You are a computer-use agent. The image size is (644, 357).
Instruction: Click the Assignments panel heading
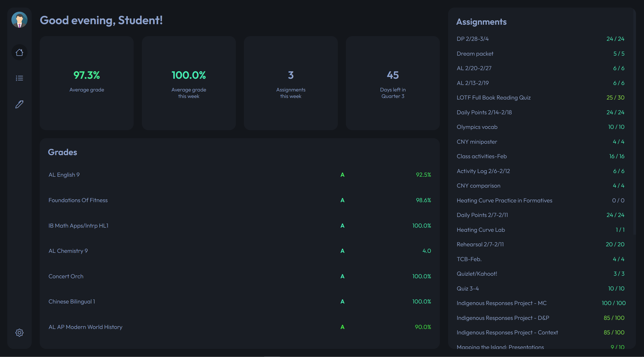coord(481,22)
